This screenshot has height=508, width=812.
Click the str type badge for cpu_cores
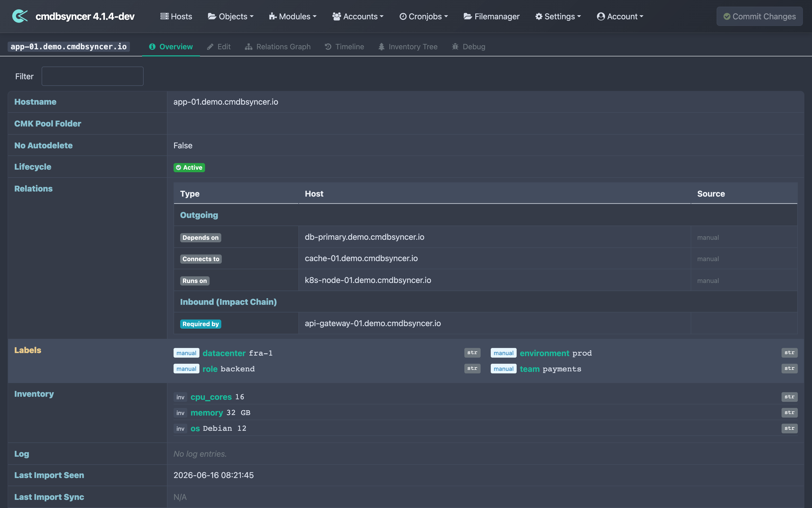click(789, 397)
